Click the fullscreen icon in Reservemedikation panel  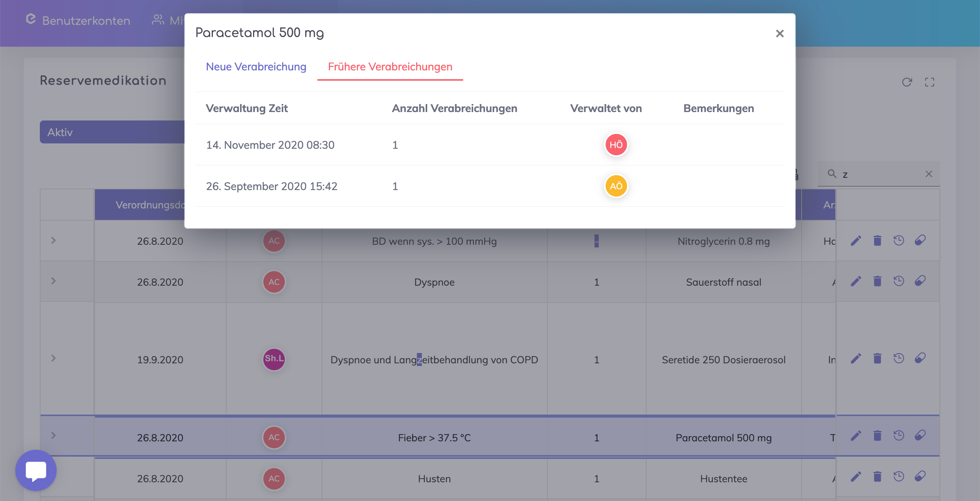(929, 82)
